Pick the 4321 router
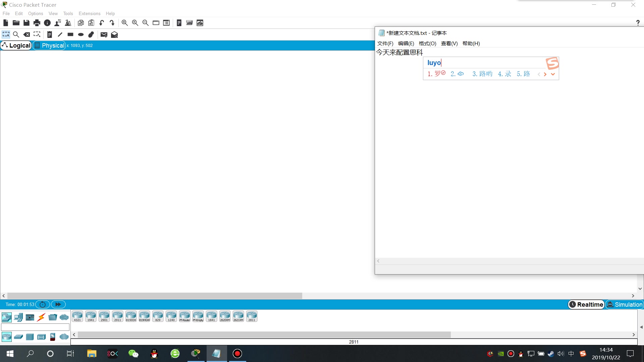The image size is (644, 362). (x=77, y=316)
